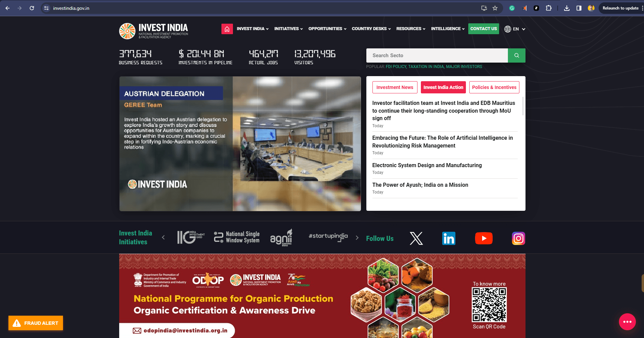
Task: Expand the OPPORTUNITIES menu
Action: [327, 29]
